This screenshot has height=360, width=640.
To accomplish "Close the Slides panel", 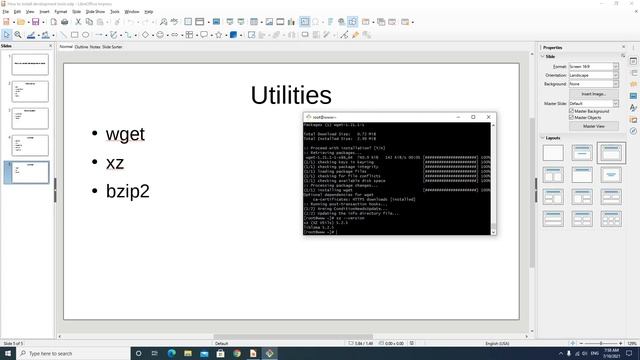I will 51,46.
